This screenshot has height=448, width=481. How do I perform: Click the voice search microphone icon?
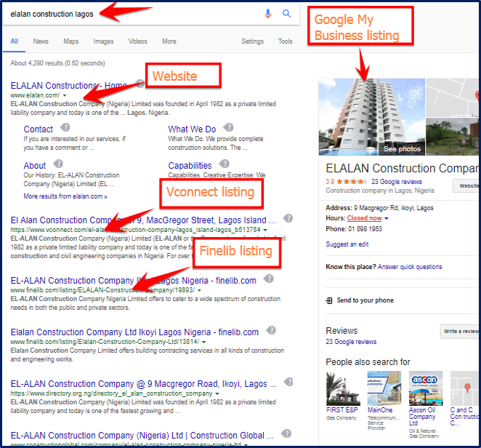point(268,14)
